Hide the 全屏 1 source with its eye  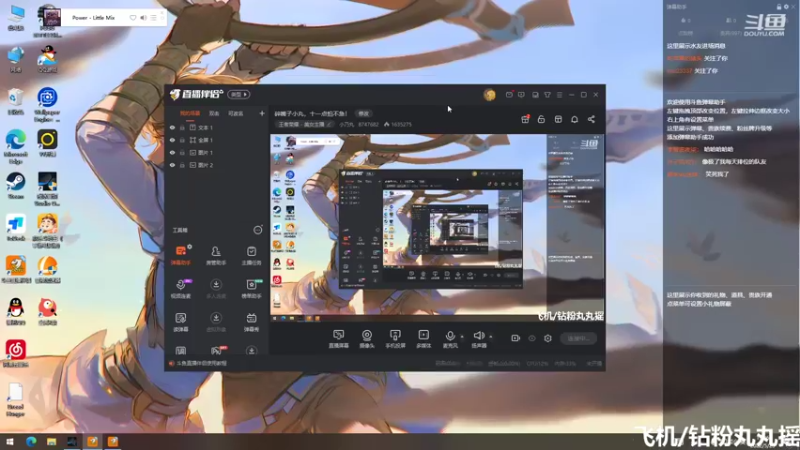[x=172, y=140]
